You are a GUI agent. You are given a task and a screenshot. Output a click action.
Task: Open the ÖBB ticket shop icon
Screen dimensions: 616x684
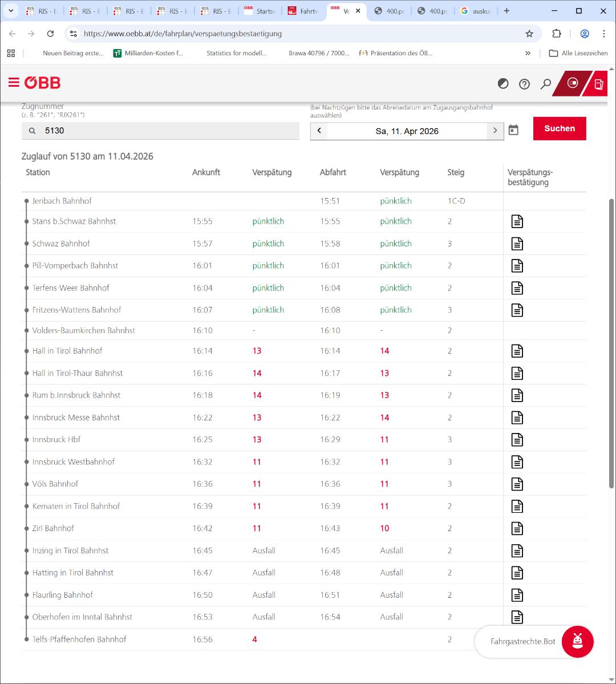(x=598, y=84)
